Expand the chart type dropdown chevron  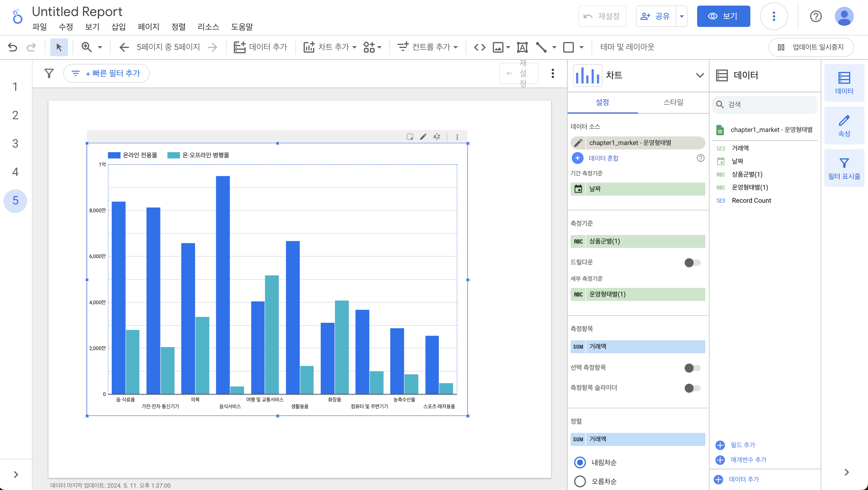[x=699, y=75]
